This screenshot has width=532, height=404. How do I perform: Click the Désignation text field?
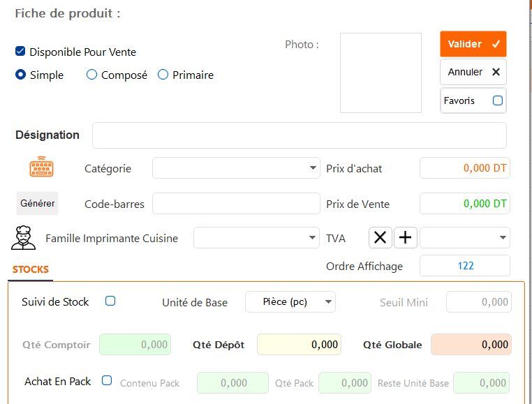[300, 135]
